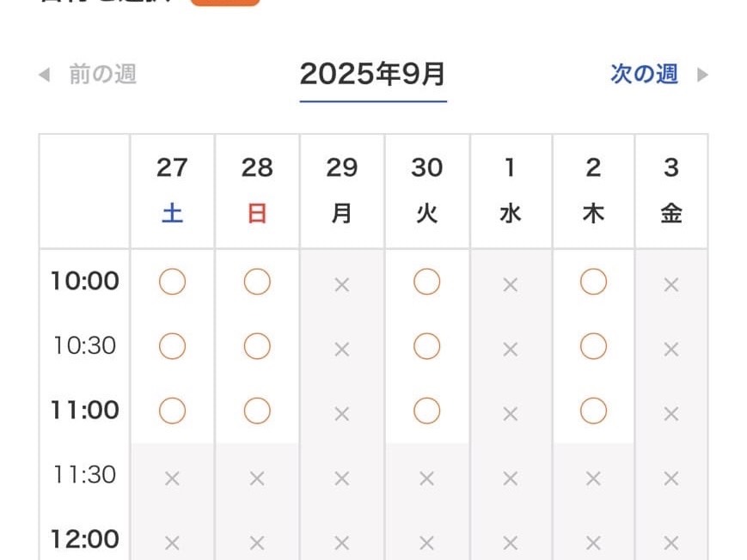
Task: Choose Sunday 28 at 10:30 slot
Action: pos(257,346)
